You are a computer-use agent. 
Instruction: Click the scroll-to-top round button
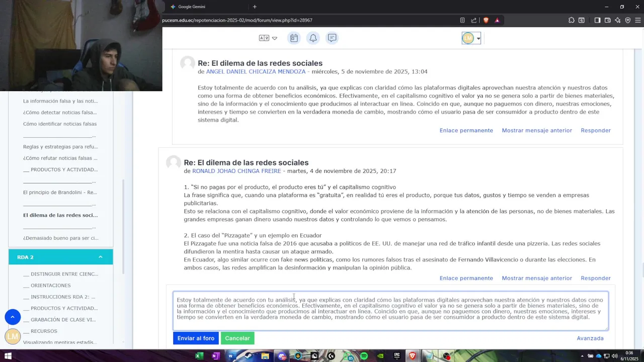tap(13, 317)
